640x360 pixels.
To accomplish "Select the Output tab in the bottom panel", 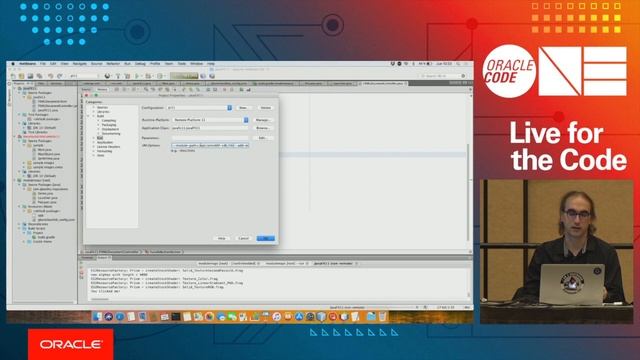I will click(104, 258).
